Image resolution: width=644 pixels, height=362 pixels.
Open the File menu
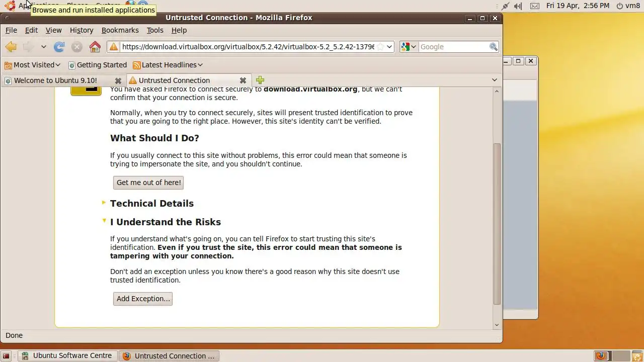click(x=11, y=30)
